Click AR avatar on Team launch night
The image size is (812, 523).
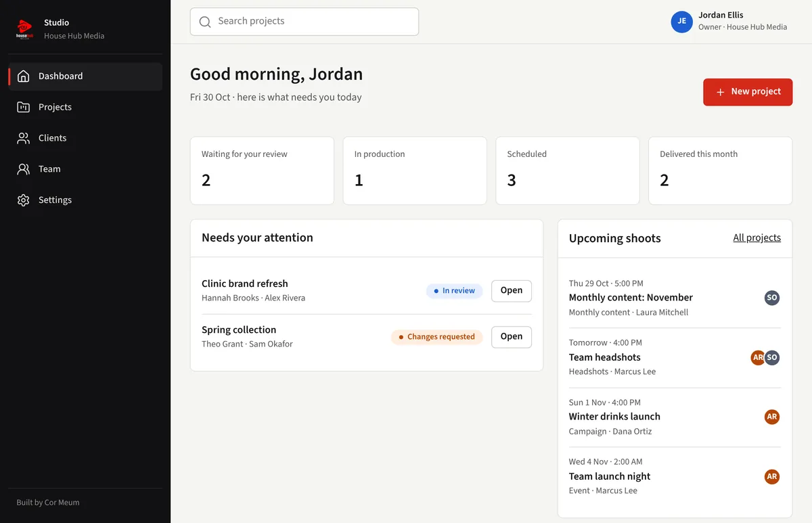point(772,476)
